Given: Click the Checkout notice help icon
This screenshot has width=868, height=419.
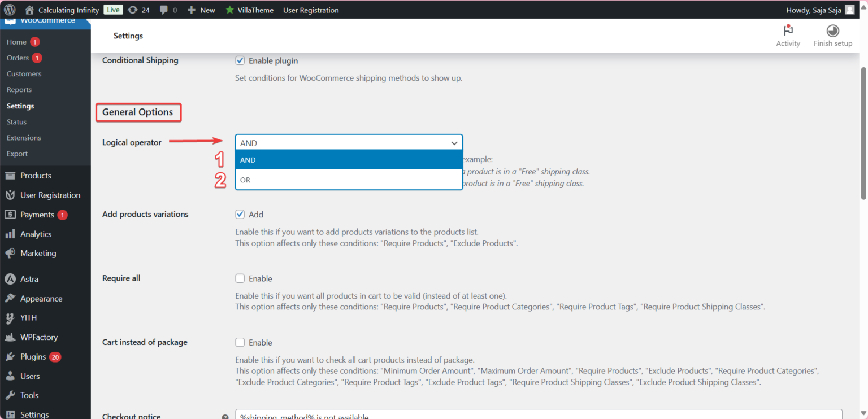Looking at the screenshot, I should click(225, 417).
